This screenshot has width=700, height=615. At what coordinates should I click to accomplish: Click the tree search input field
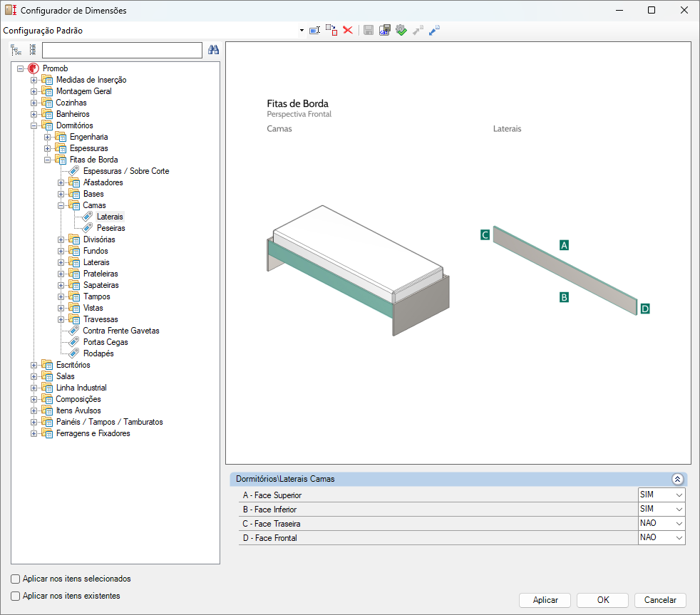(122, 50)
